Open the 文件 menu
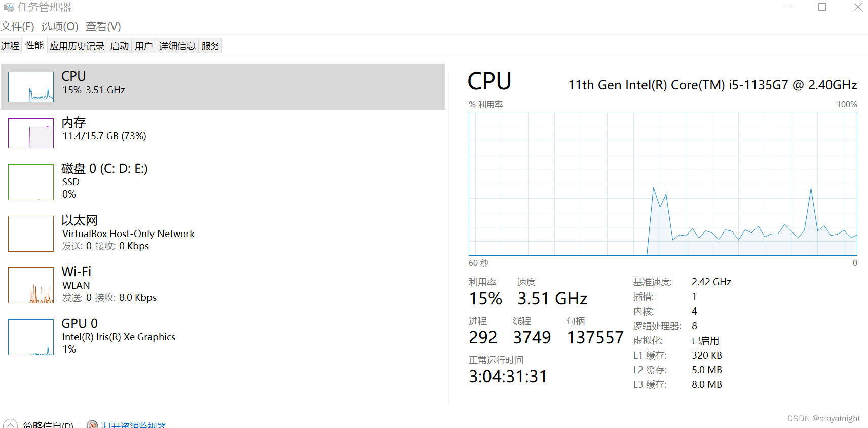 click(x=17, y=26)
